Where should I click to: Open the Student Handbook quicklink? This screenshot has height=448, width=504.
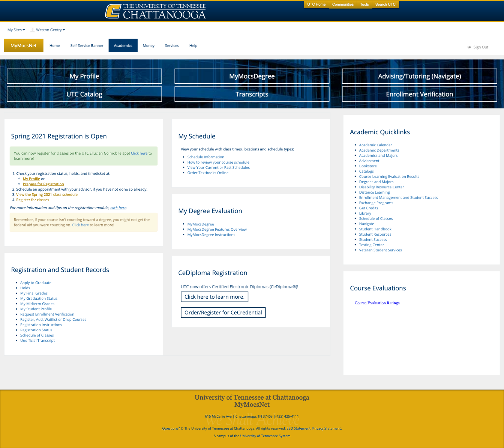point(375,229)
